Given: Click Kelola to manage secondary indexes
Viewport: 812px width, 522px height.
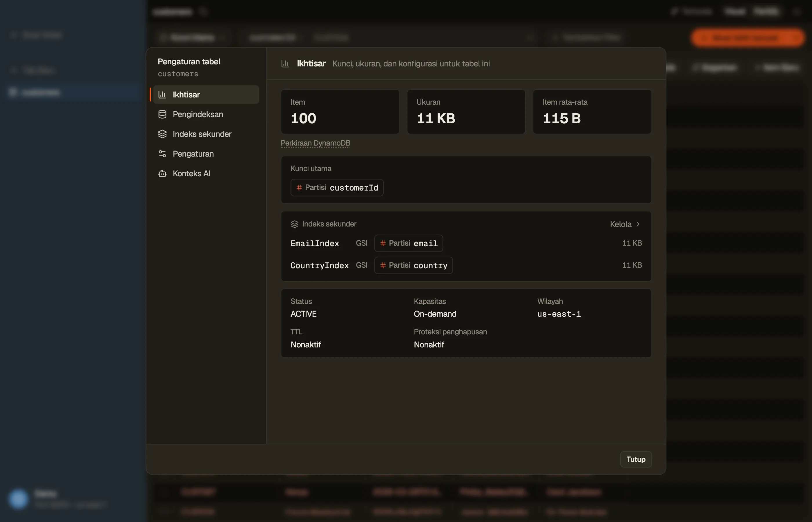Looking at the screenshot, I should [625, 224].
